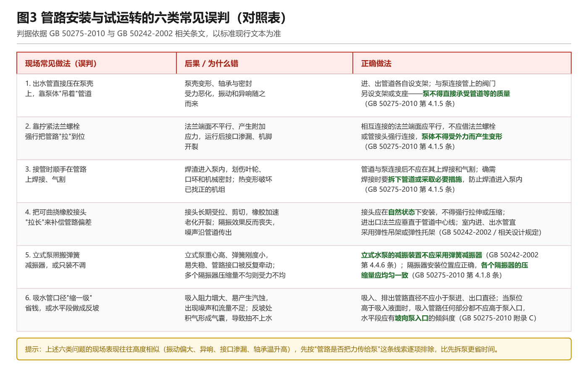Click green text '立式水泵的减振装置不应采用弹簧减振器'
588x370 pixels.
[x=422, y=255]
